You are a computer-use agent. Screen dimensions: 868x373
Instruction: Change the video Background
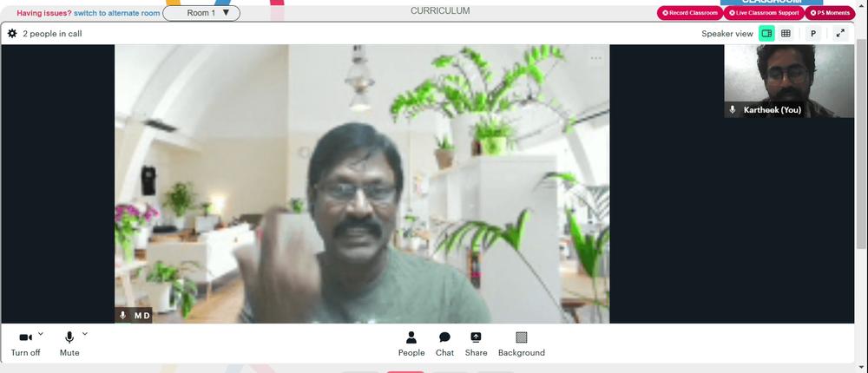(522, 344)
